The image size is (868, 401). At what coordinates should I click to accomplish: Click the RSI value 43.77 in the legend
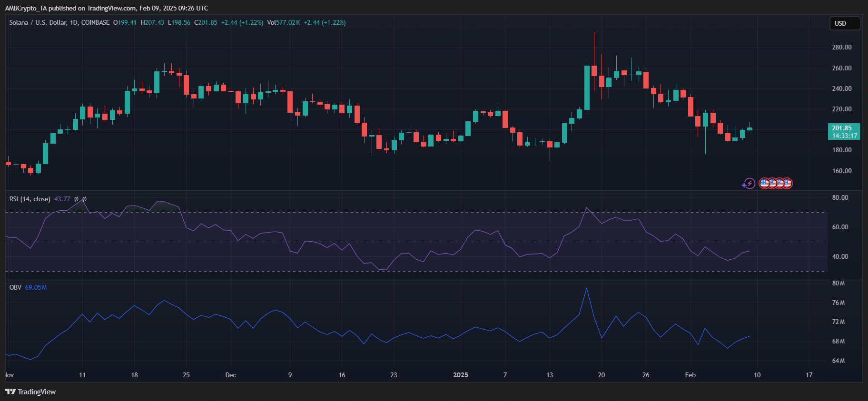(x=62, y=199)
